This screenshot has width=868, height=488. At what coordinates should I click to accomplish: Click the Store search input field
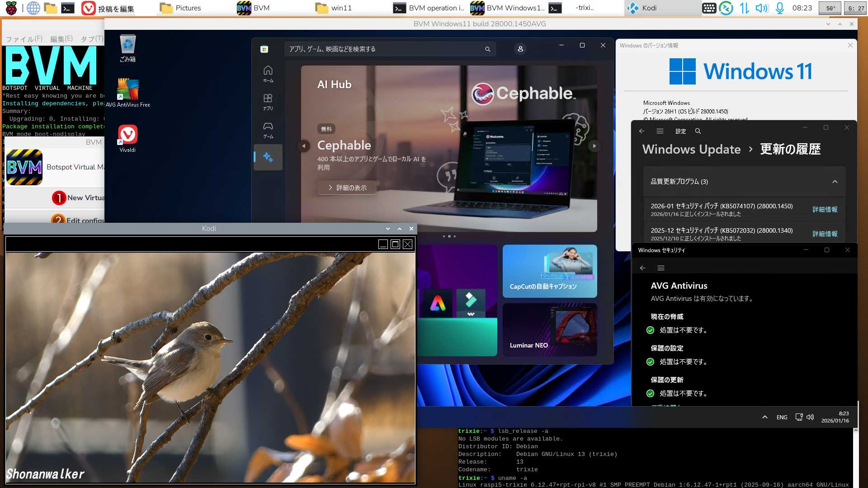[384, 49]
